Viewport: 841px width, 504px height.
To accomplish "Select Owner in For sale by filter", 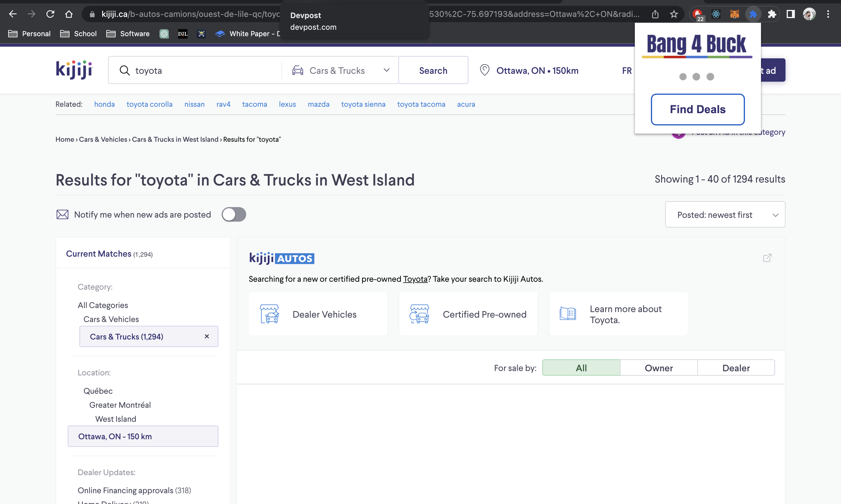I will pyautogui.click(x=658, y=368).
